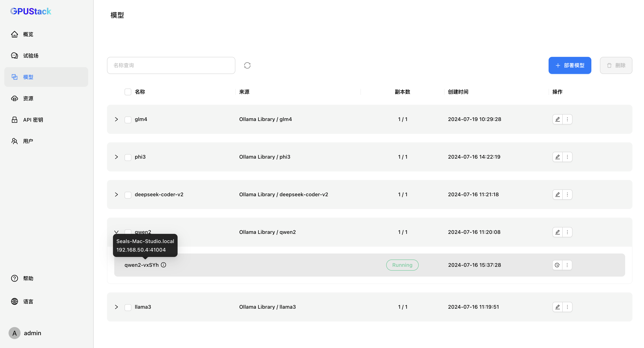The image size is (644, 348).
Task: Click the refresh icon beside the search box
Action: click(247, 65)
